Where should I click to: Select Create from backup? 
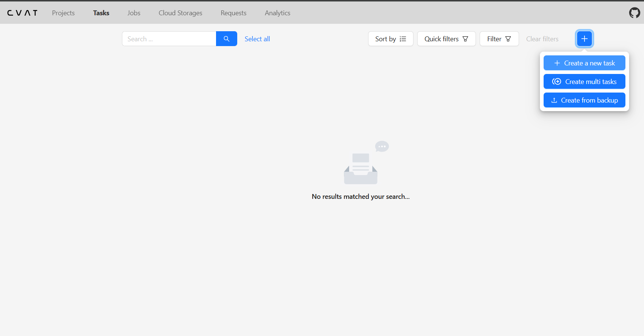point(585,100)
